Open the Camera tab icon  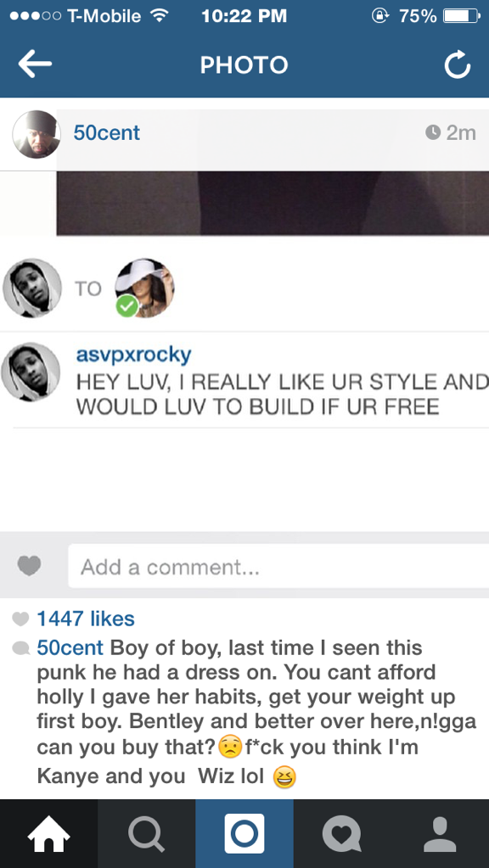click(244, 834)
